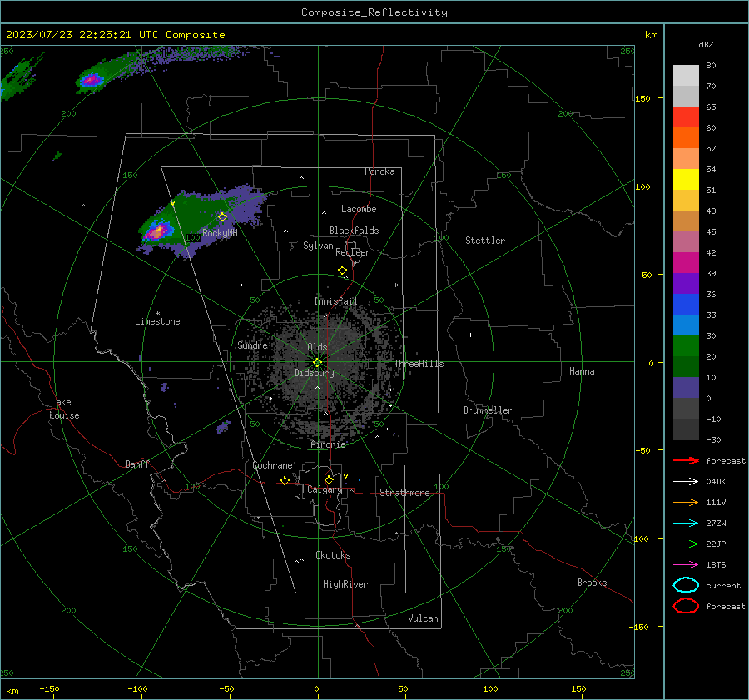Click the Innisfail label
Screen dimensions: 749x700
tap(335, 301)
